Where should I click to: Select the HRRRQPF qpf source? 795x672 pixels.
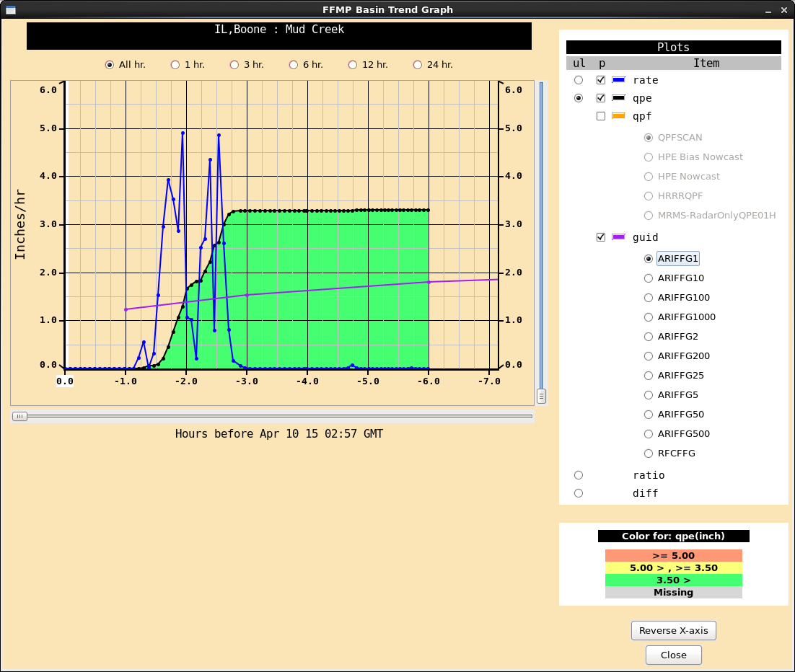(673, 196)
